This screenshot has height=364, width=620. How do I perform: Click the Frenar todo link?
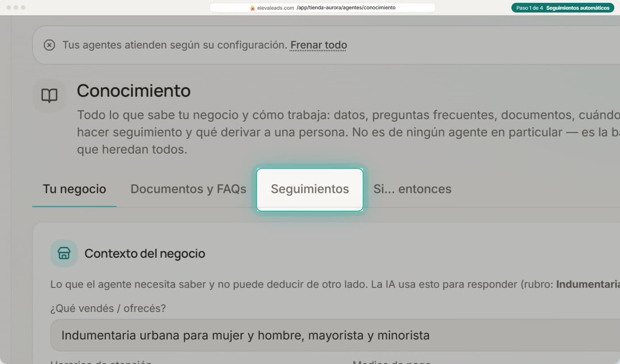pyautogui.click(x=318, y=45)
